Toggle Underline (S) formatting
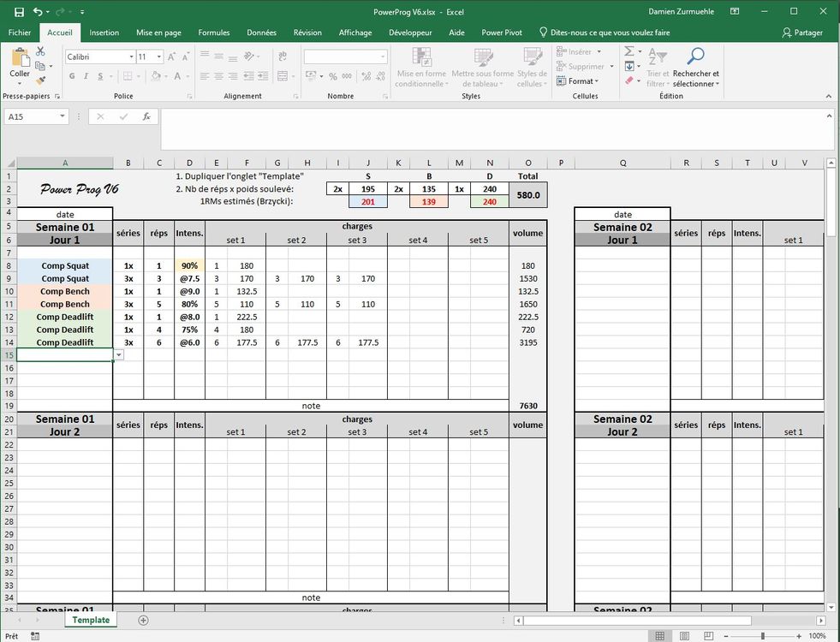840x642 pixels. 100,76
